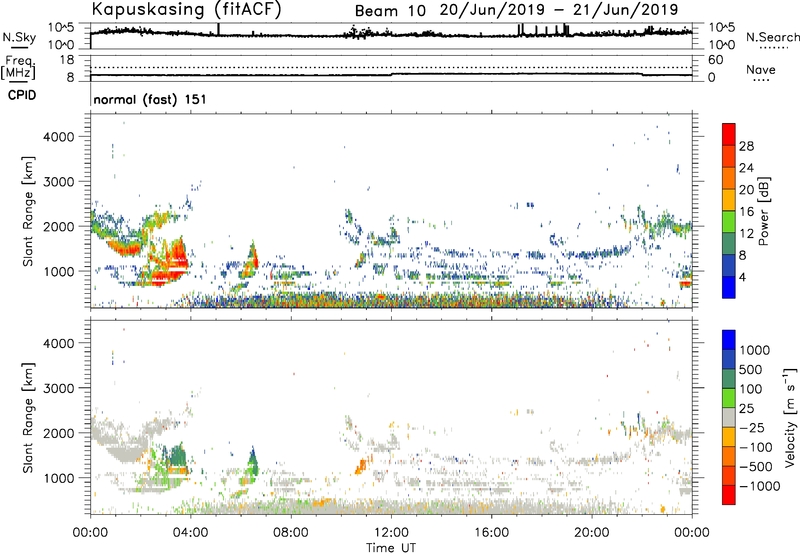Click the N.Sky legend label

coord(19,37)
